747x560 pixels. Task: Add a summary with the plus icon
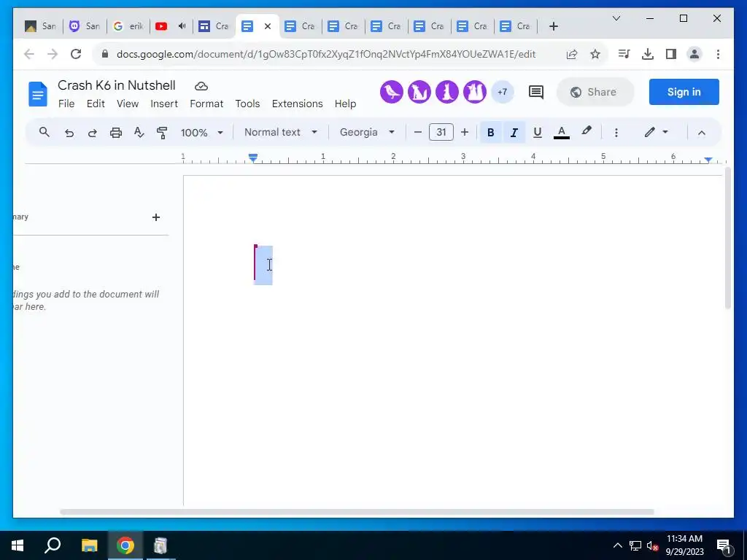[156, 217]
